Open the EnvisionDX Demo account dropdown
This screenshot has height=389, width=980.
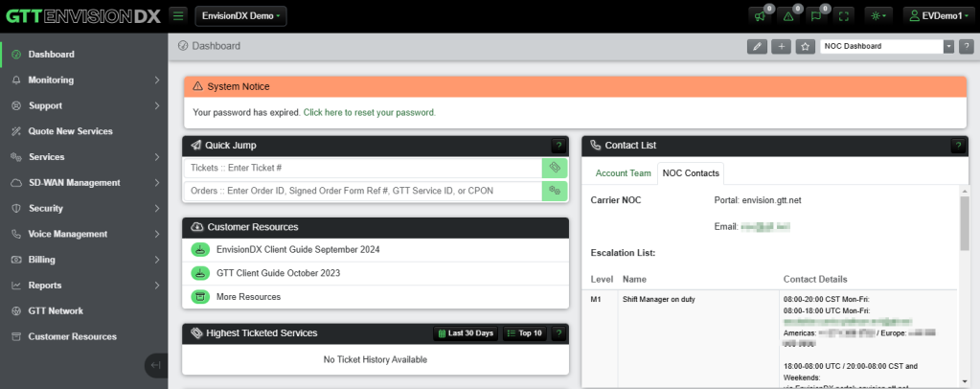tap(240, 15)
